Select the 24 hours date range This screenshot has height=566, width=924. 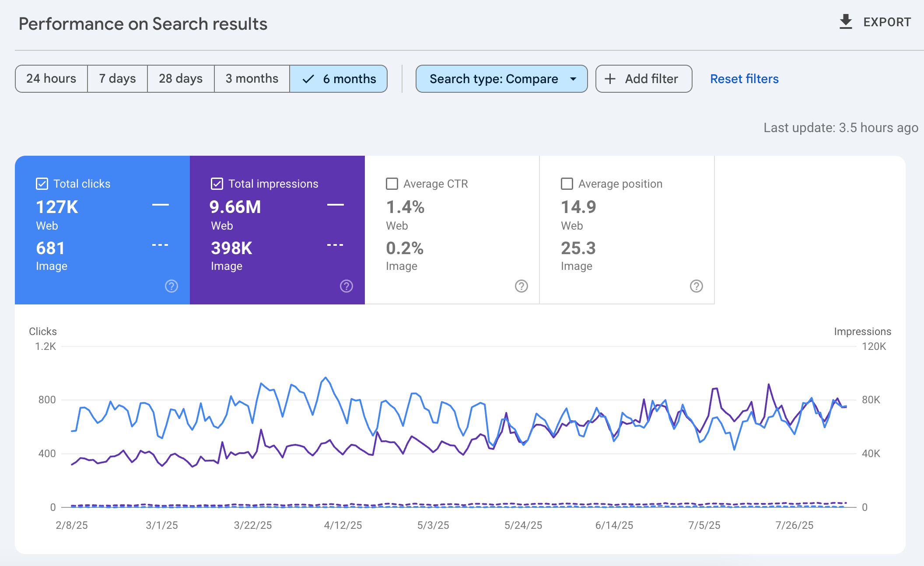point(51,79)
